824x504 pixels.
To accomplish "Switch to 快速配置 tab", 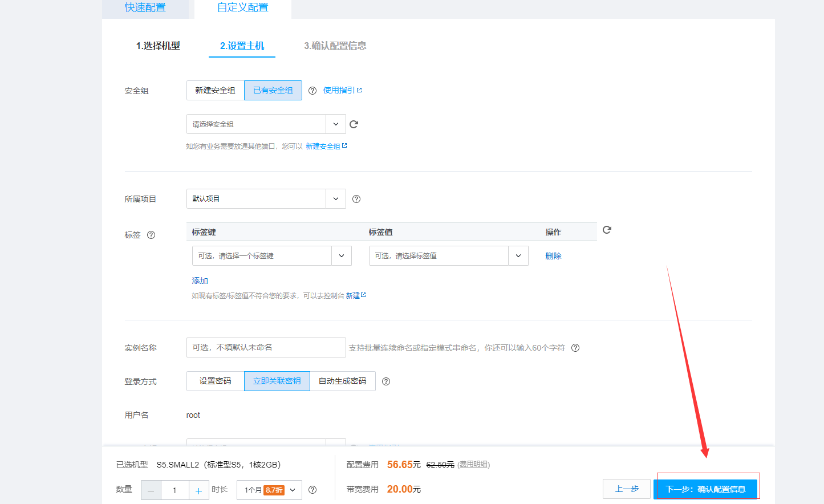I will pos(145,9).
